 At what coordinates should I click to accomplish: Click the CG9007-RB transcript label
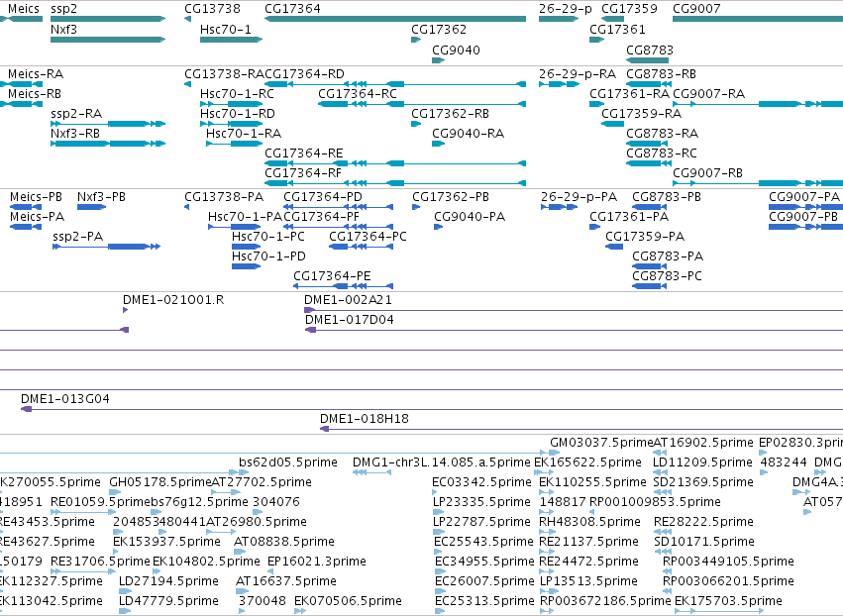707,173
